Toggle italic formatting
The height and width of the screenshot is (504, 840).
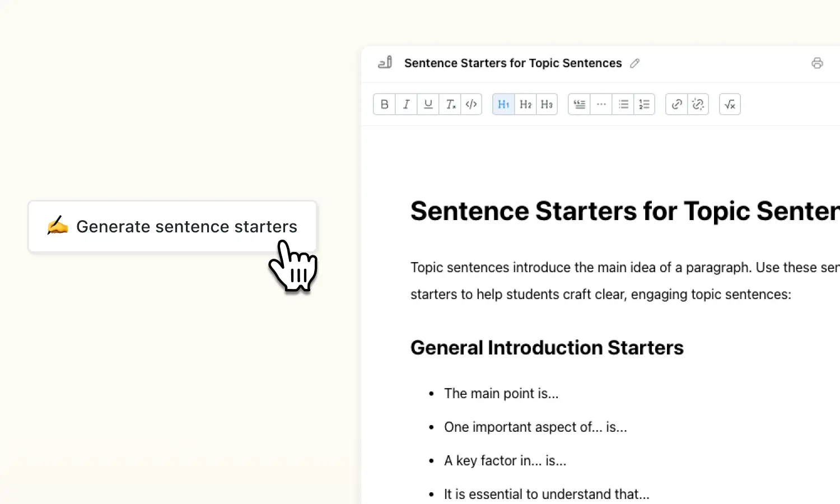click(x=406, y=104)
